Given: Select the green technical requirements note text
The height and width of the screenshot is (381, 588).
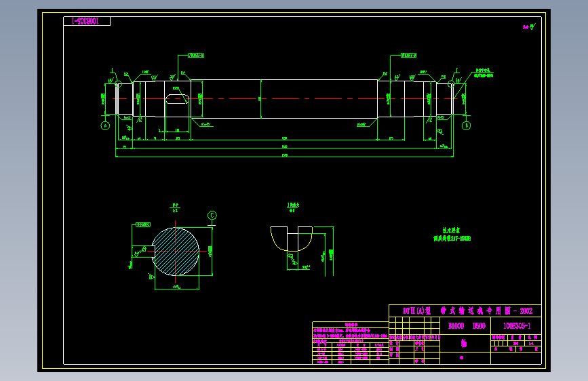Looking at the screenshot, I should pyautogui.click(x=452, y=235).
